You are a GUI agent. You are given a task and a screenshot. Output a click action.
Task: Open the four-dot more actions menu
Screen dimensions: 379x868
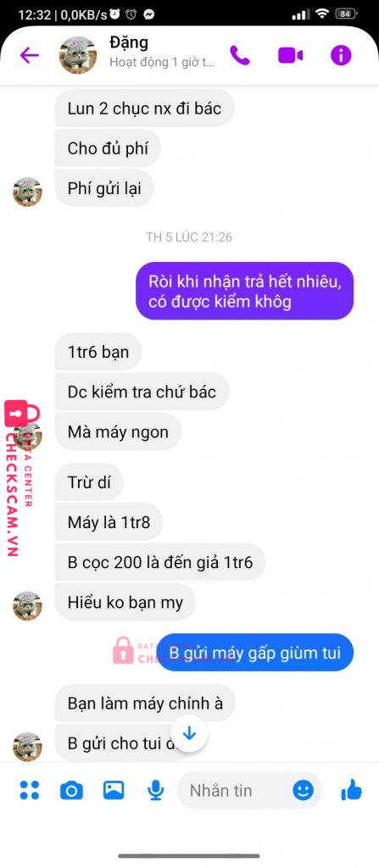click(x=30, y=790)
